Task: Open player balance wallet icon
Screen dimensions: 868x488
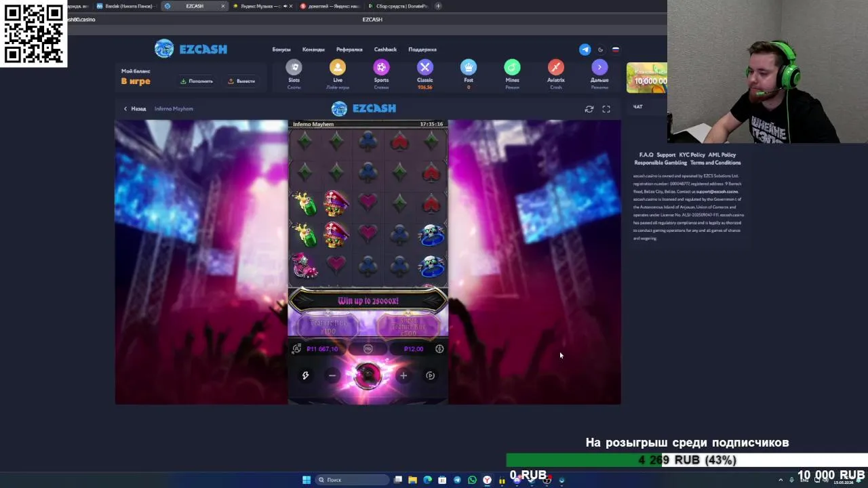Action: point(296,349)
